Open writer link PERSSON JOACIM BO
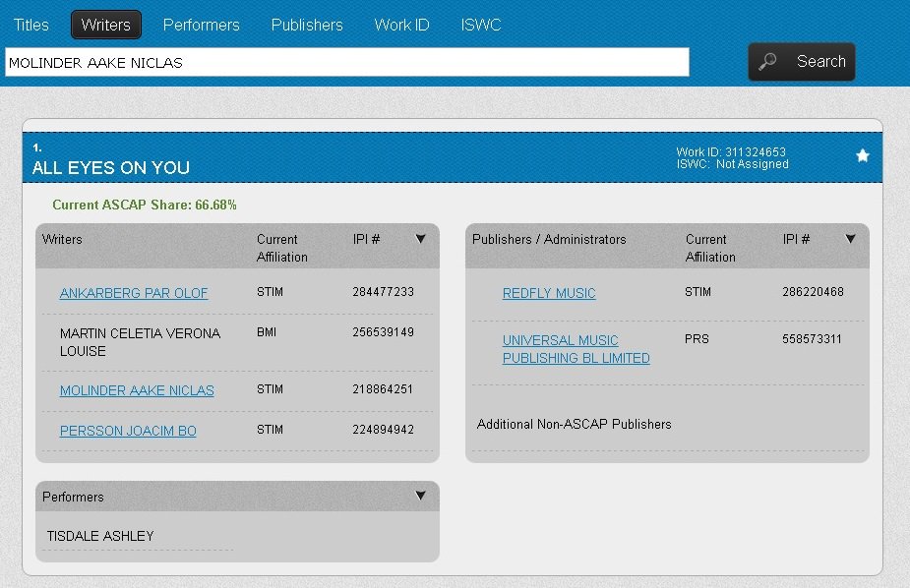This screenshot has width=910, height=588. click(x=128, y=431)
